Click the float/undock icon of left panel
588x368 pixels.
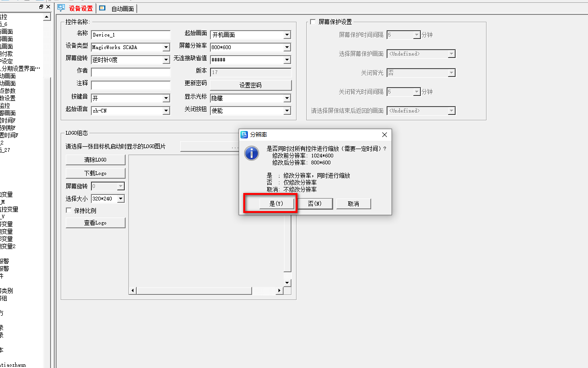[41, 7]
